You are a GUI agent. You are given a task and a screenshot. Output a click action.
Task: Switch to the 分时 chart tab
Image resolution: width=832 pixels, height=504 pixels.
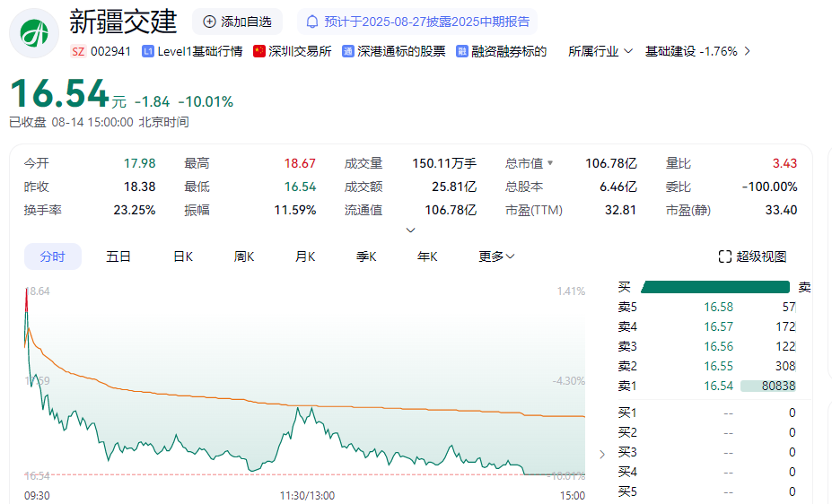53,256
